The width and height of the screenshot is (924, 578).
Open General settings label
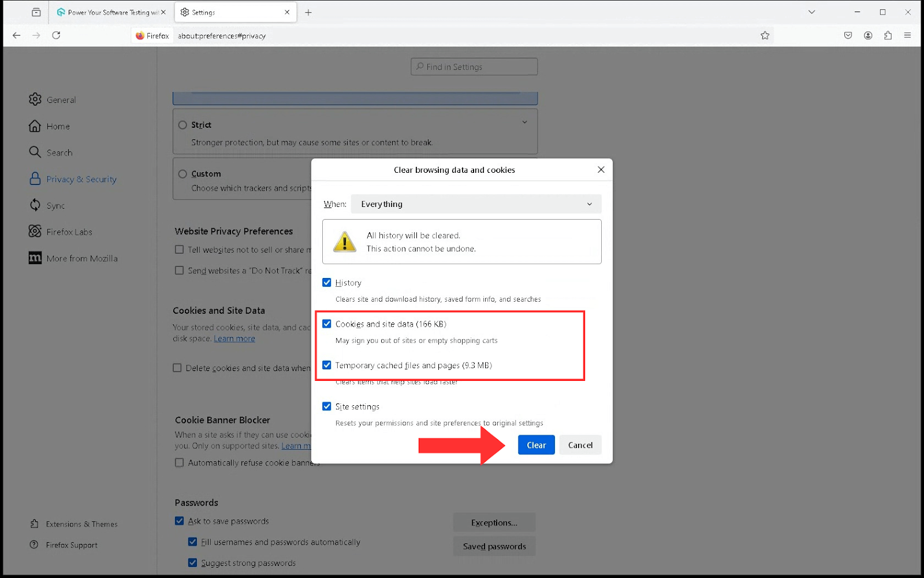tap(61, 100)
